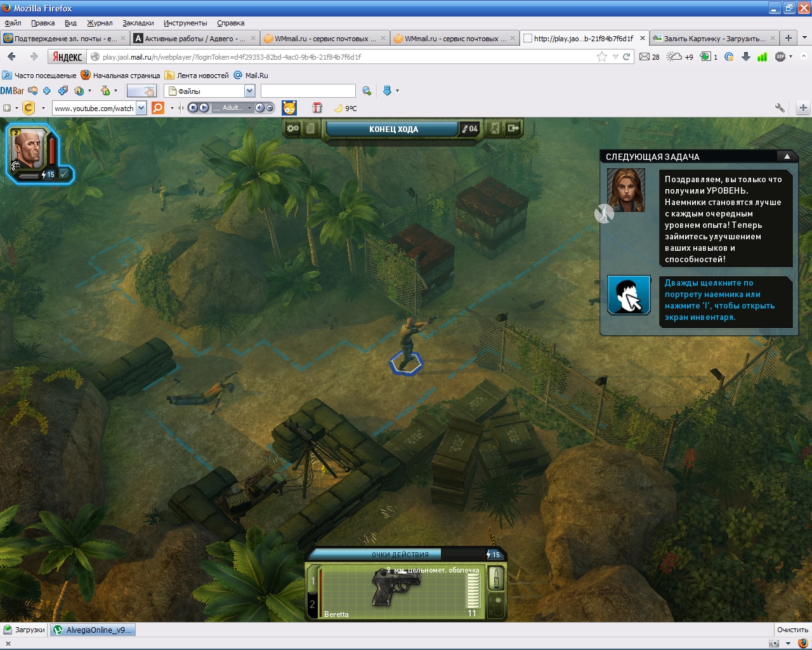
Task: Open the Вид menu
Action: click(x=70, y=23)
